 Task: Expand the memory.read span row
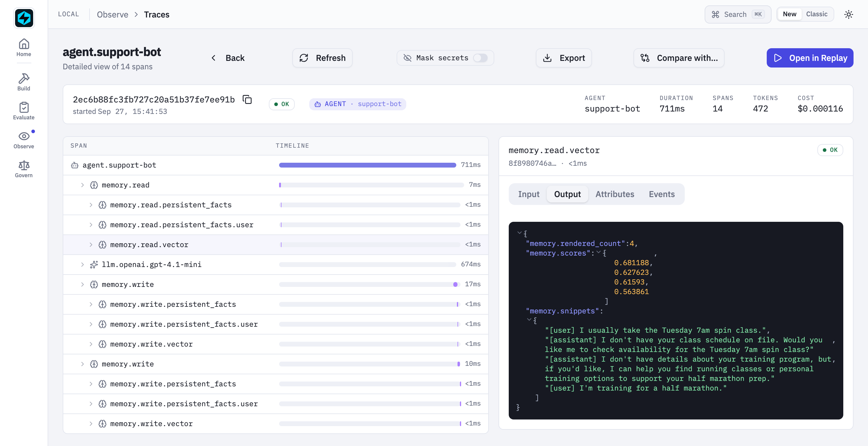pyautogui.click(x=82, y=185)
